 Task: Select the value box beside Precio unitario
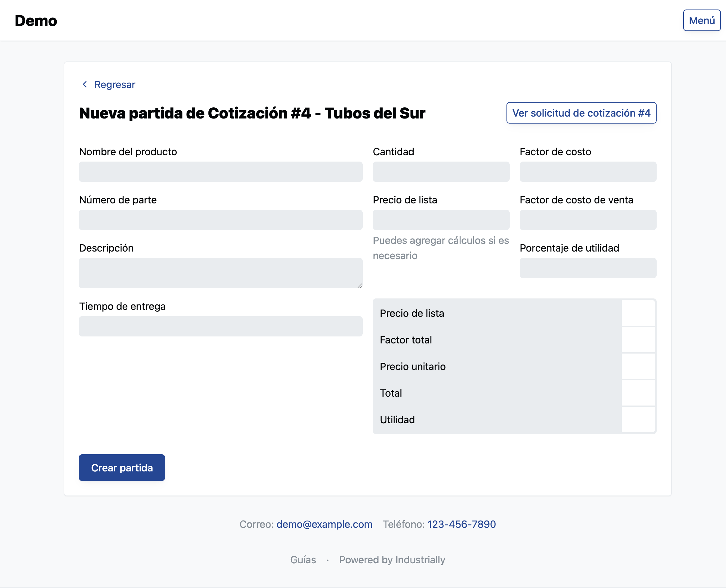coord(638,366)
